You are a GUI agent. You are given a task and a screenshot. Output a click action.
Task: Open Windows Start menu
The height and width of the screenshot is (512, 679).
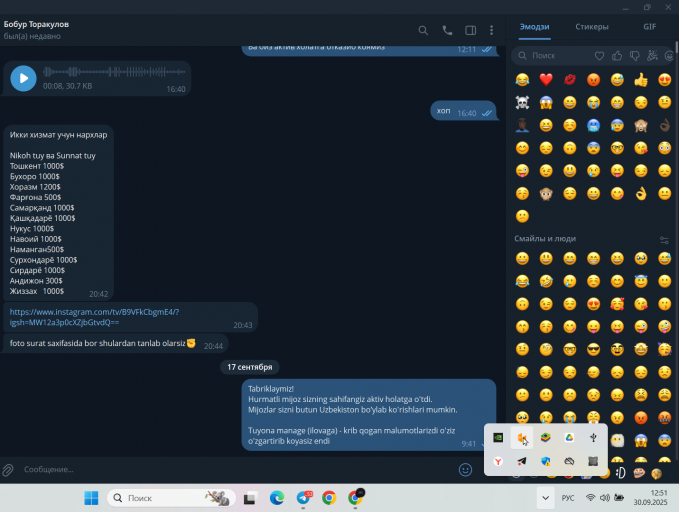91,498
